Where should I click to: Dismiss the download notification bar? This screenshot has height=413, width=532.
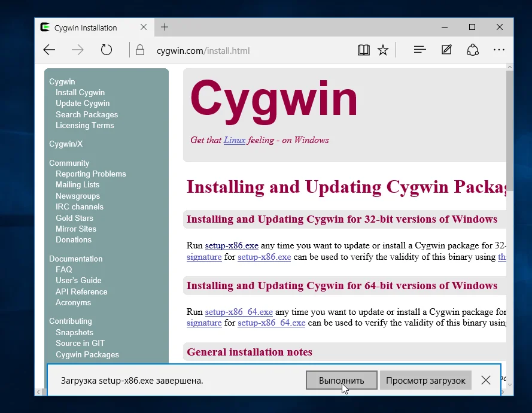point(485,380)
